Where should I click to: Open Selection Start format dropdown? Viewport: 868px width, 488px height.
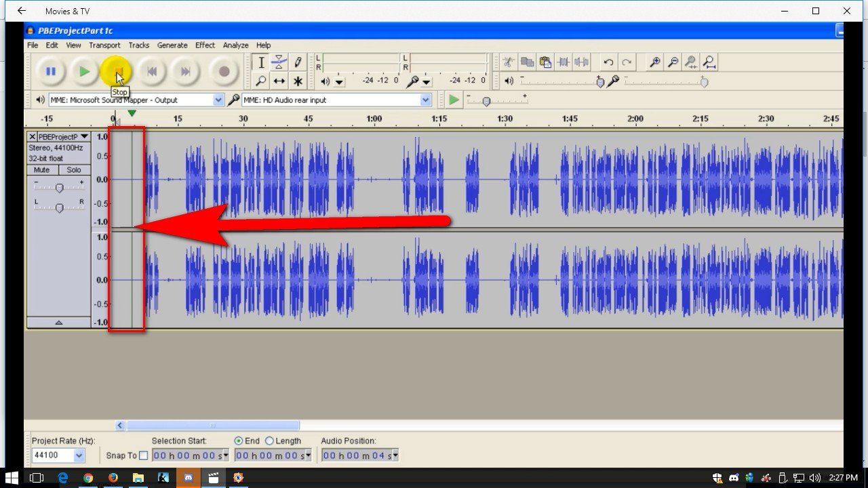pyautogui.click(x=225, y=455)
